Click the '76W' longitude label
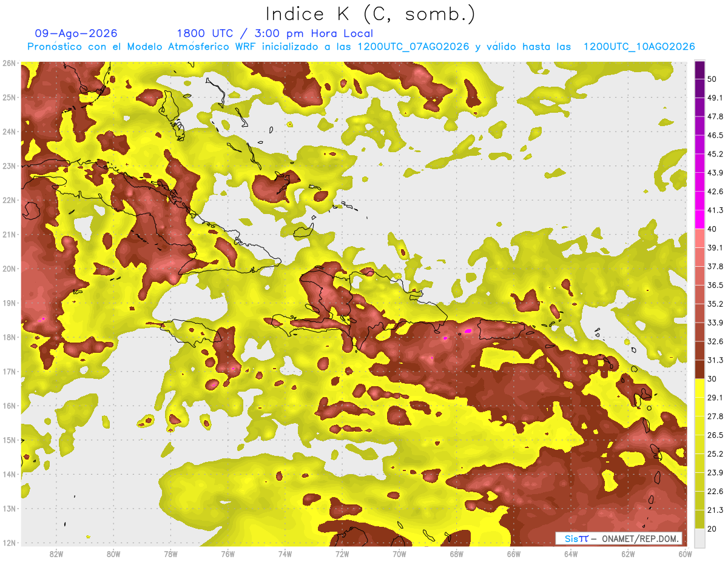This screenshot has width=728, height=562. click(227, 554)
